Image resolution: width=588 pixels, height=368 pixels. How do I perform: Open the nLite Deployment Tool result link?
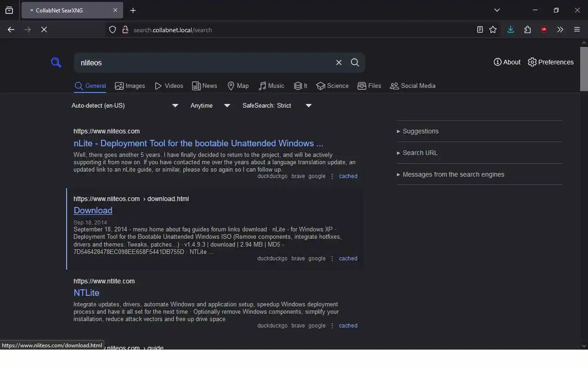coord(198,143)
